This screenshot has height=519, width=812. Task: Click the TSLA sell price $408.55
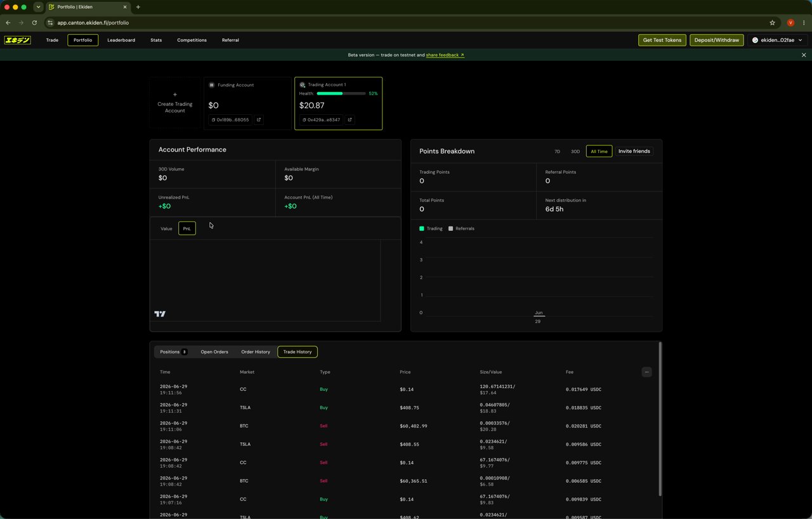(409, 445)
